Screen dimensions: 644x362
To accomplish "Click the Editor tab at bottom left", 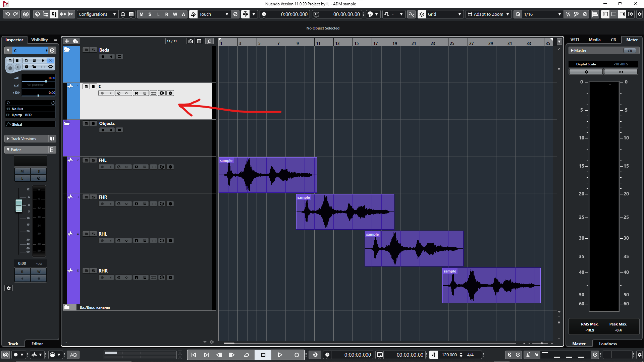I will [x=37, y=344].
